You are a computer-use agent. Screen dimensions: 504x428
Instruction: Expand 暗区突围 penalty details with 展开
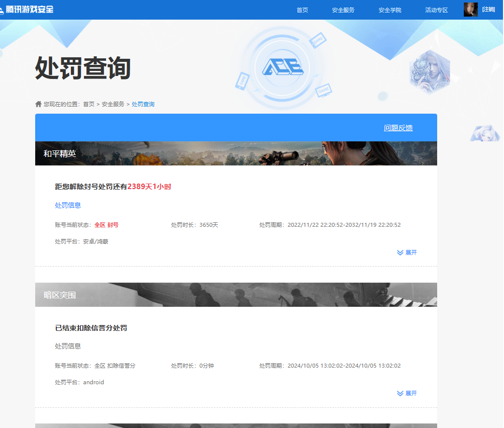(407, 394)
